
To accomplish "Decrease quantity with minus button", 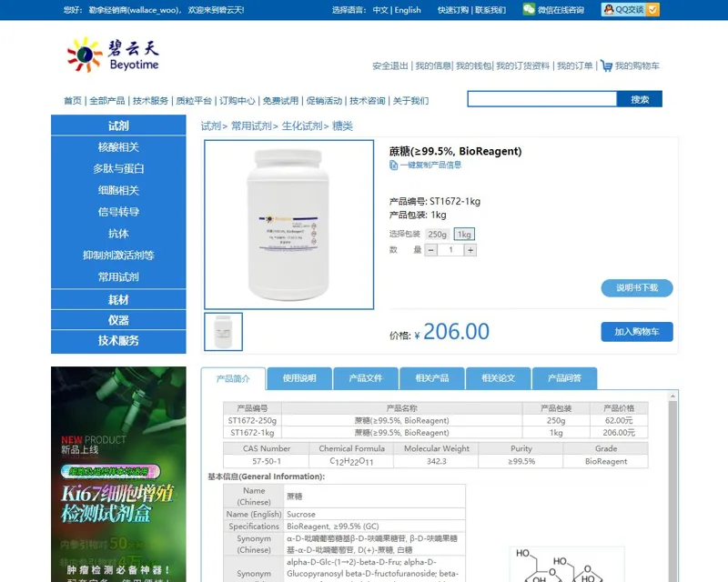I will 430,250.
